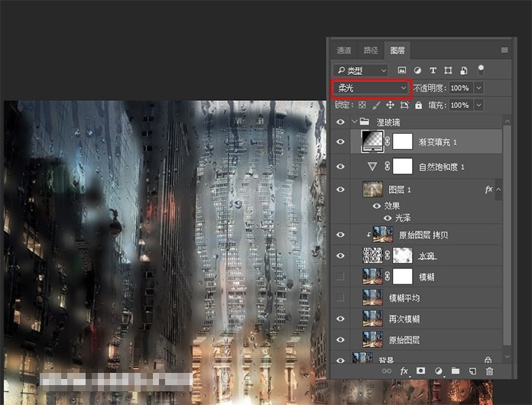Hide the 效果 of 图层 1
The height and width of the screenshot is (405, 532).
coord(376,206)
